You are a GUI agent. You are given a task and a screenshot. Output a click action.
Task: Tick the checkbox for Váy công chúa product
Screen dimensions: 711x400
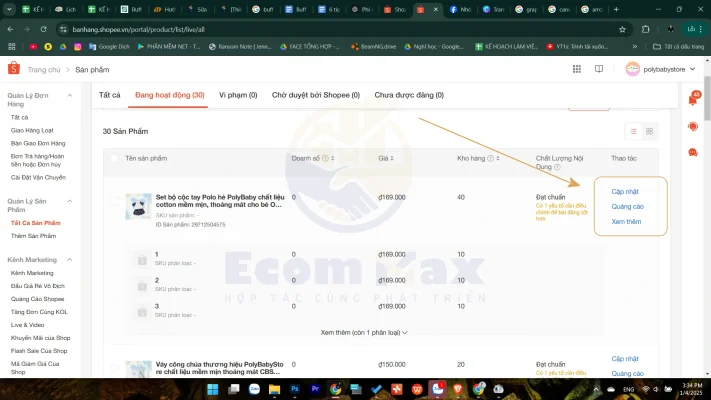(x=114, y=368)
